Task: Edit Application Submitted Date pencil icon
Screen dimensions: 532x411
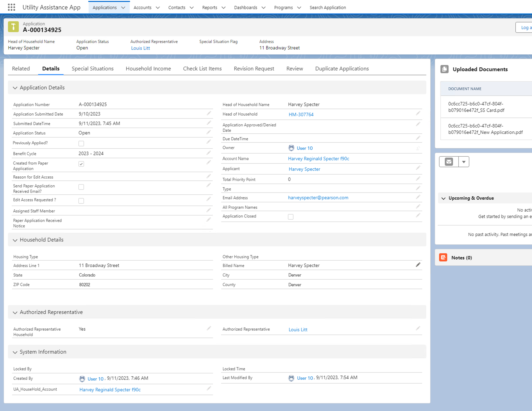Action: coord(209,113)
